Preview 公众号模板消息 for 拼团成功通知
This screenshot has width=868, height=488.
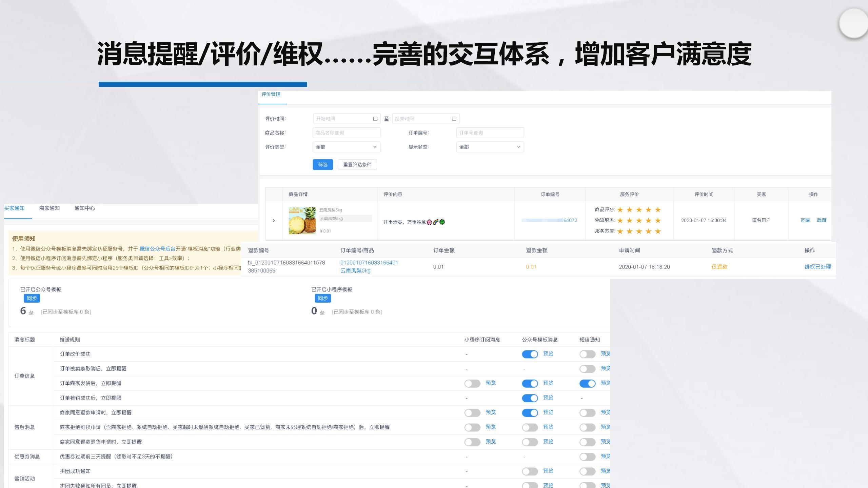point(548,471)
